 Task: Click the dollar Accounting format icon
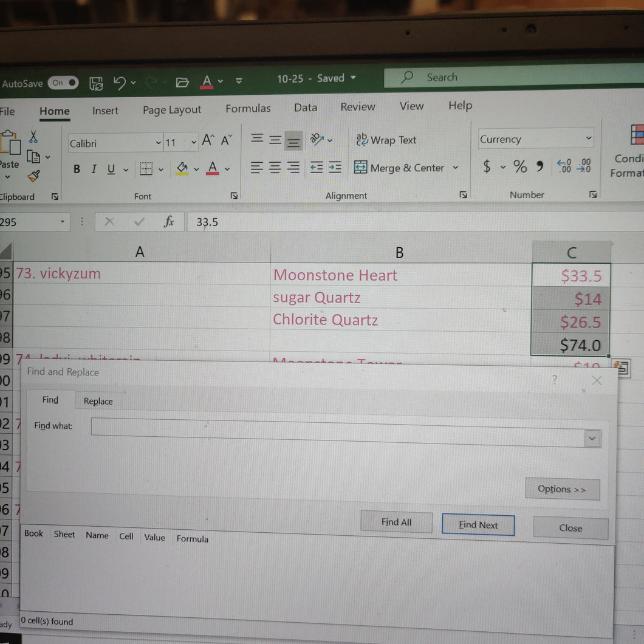487,166
